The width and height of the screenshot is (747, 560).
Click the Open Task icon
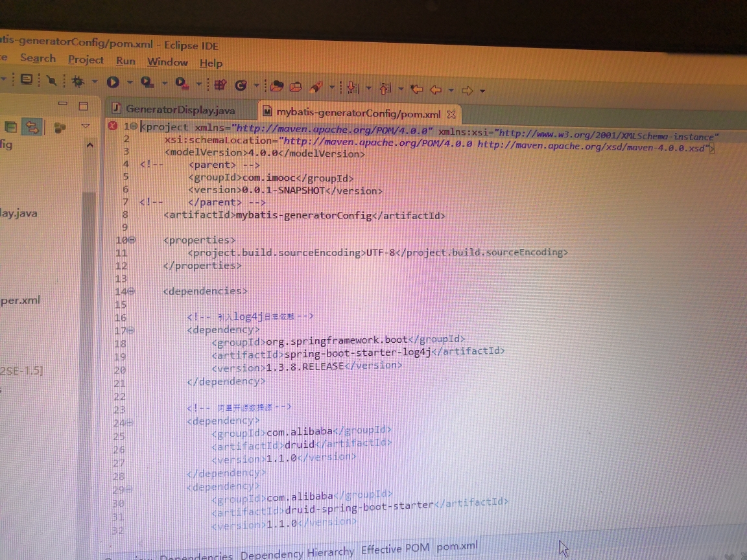[296, 87]
